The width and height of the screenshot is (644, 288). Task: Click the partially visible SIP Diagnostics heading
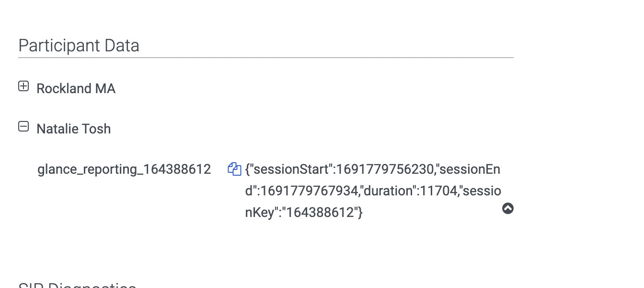(77, 285)
